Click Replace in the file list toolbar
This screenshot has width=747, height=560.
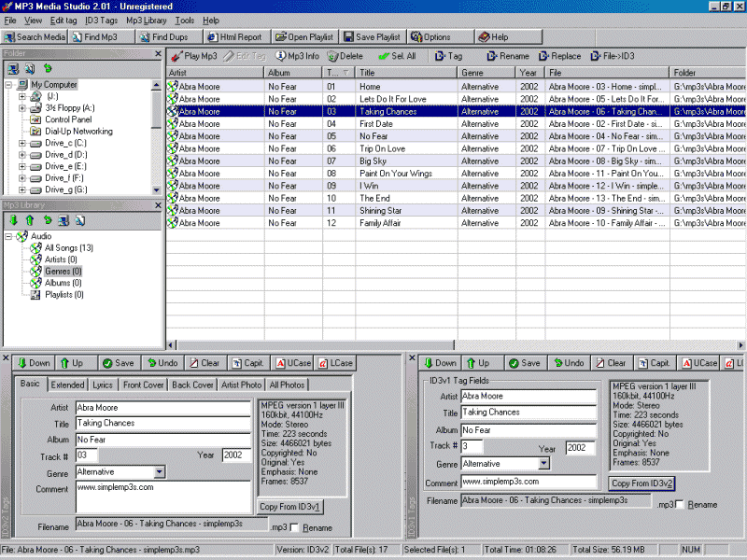click(x=560, y=56)
